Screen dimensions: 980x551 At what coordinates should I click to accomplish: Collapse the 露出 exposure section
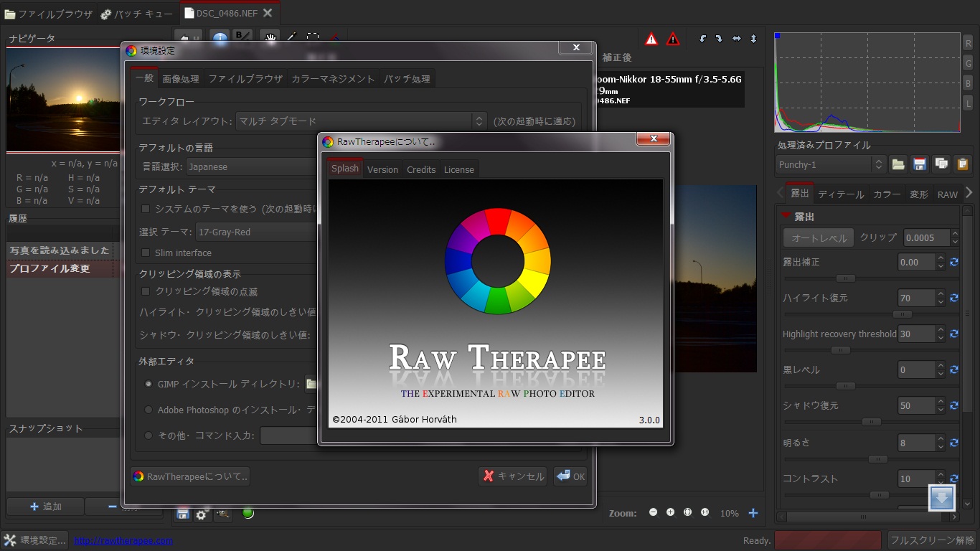[x=786, y=216]
